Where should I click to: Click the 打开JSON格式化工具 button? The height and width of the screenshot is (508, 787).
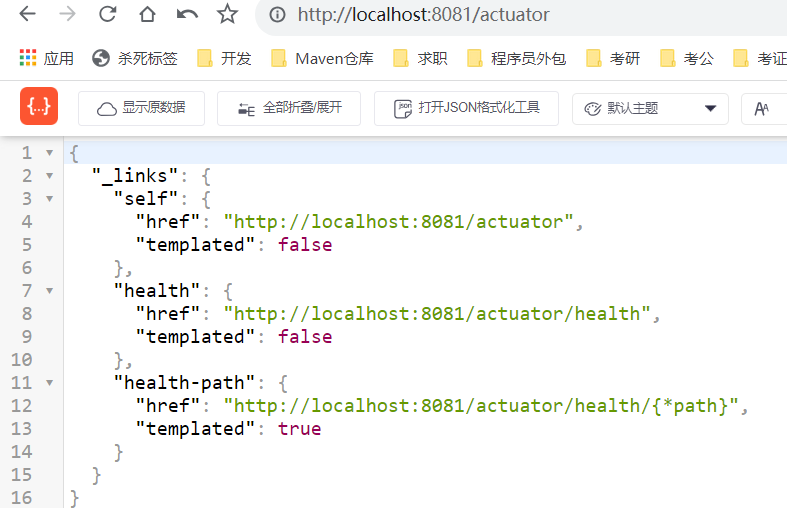click(x=466, y=108)
